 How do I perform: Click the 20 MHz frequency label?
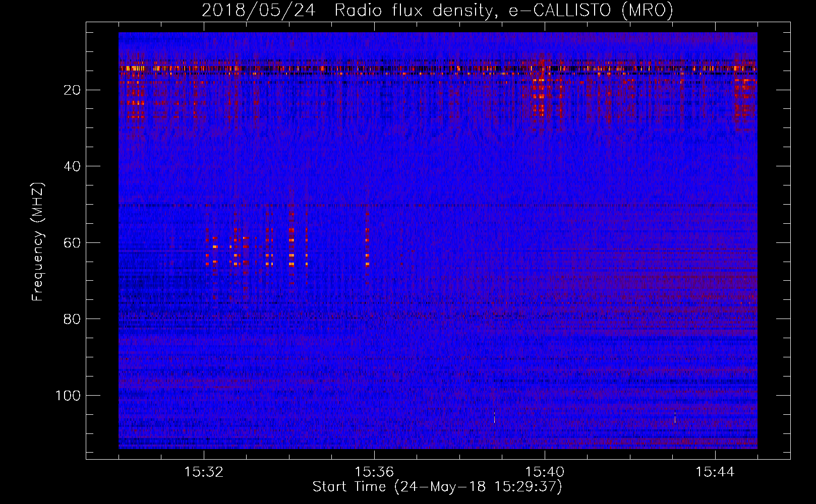pyautogui.click(x=72, y=90)
